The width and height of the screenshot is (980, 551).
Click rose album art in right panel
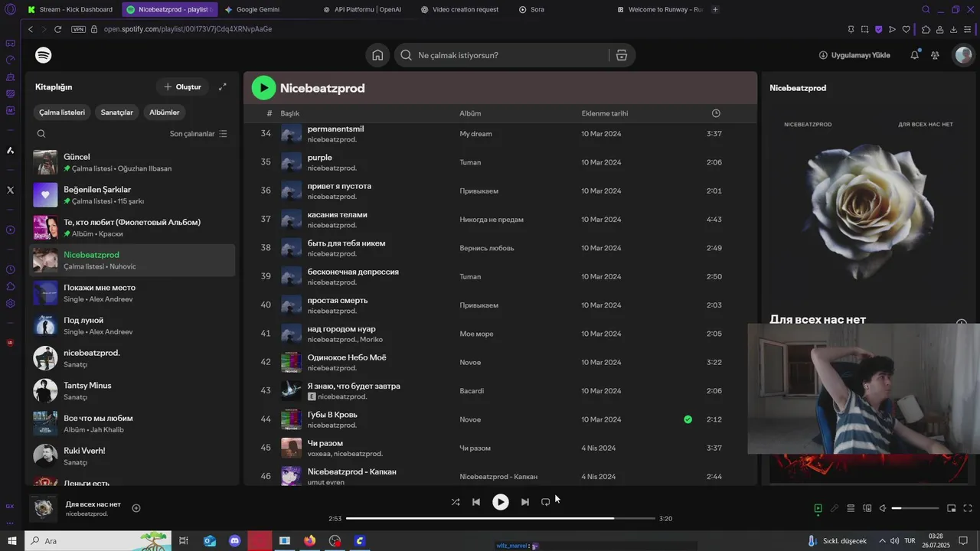(x=870, y=208)
